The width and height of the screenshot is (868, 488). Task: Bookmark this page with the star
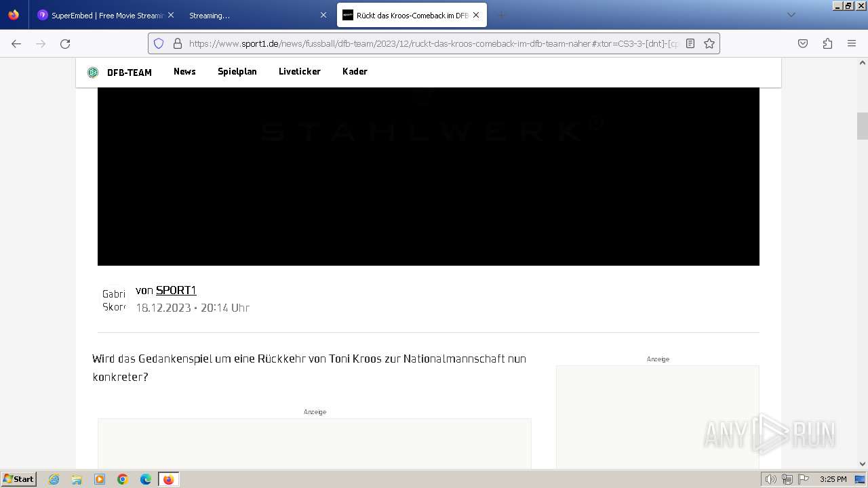click(709, 43)
